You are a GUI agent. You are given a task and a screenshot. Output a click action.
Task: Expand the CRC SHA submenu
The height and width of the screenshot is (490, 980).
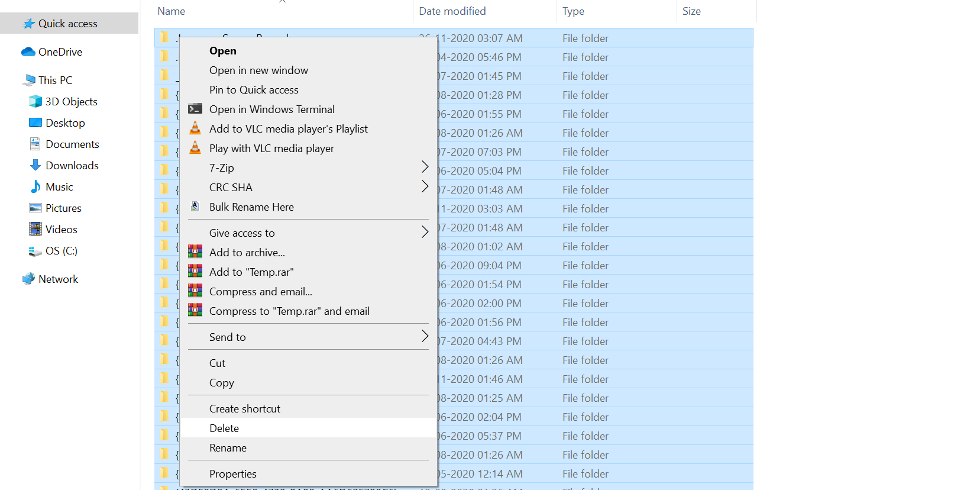point(424,187)
